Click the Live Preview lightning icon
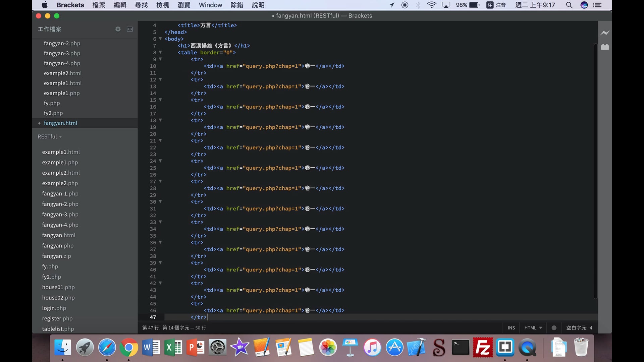The image size is (644, 362). pyautogui.click(x=605, y=33)
